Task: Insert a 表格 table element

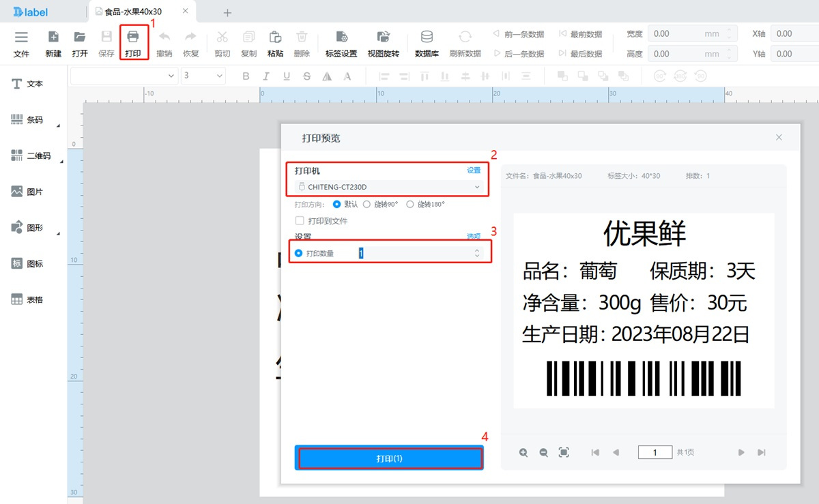Action: click(x=26, y=299)
